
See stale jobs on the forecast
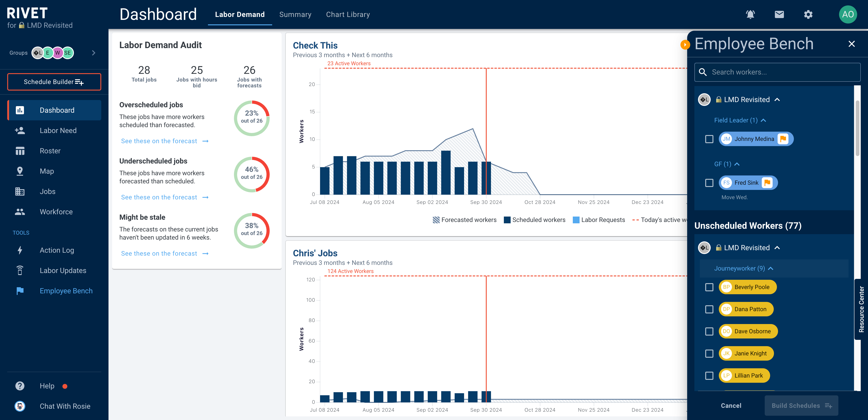pos(165,253)
